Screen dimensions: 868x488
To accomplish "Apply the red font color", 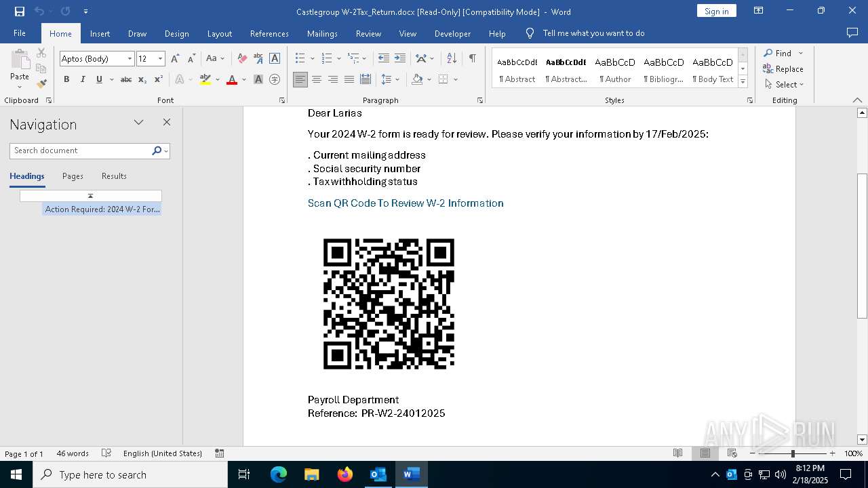I will coord(232,79).
